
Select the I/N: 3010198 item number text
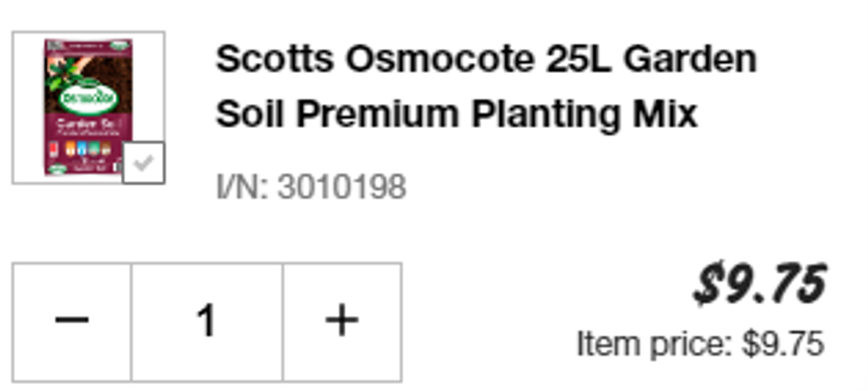[x=311, y=187]
